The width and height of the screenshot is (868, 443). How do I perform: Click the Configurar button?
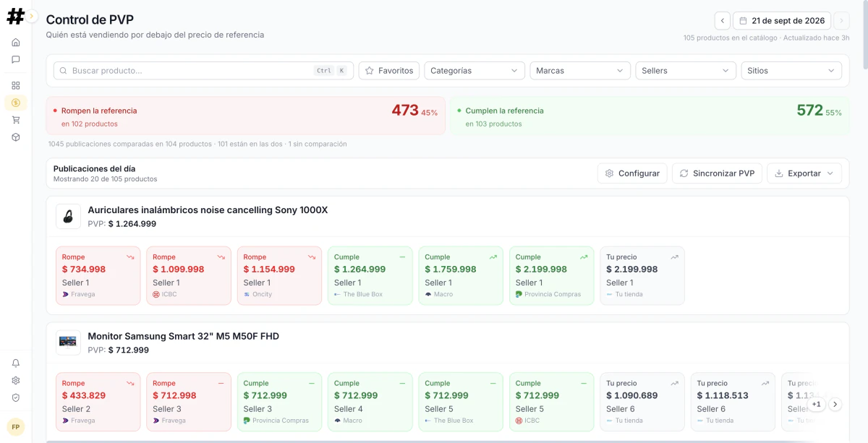tap(632, 173)
